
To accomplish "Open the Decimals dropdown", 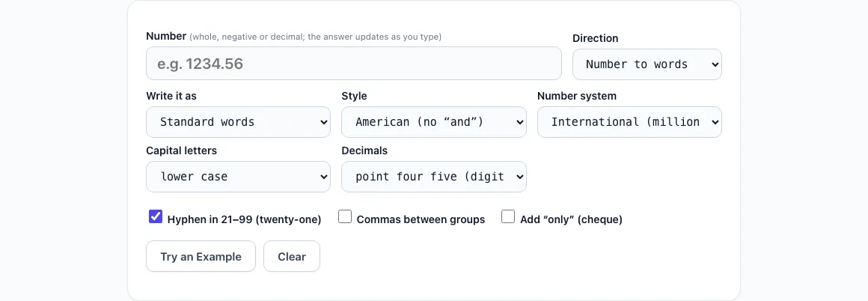I will click(x=434, y=176).
